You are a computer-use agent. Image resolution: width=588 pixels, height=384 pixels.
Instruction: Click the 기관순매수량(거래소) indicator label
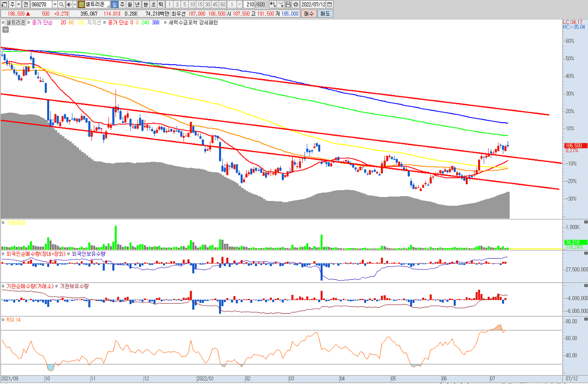point(30,286)
